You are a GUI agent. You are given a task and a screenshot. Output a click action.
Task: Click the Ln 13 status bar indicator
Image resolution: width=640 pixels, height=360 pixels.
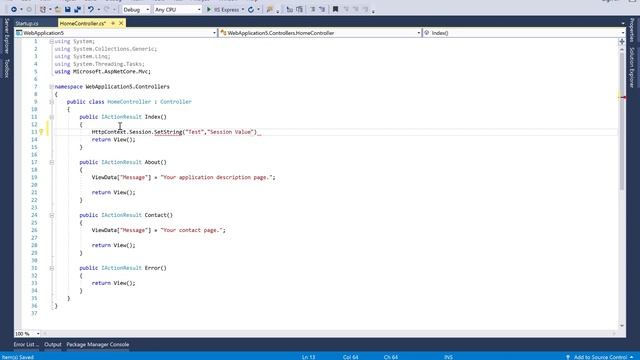[309, 357]
